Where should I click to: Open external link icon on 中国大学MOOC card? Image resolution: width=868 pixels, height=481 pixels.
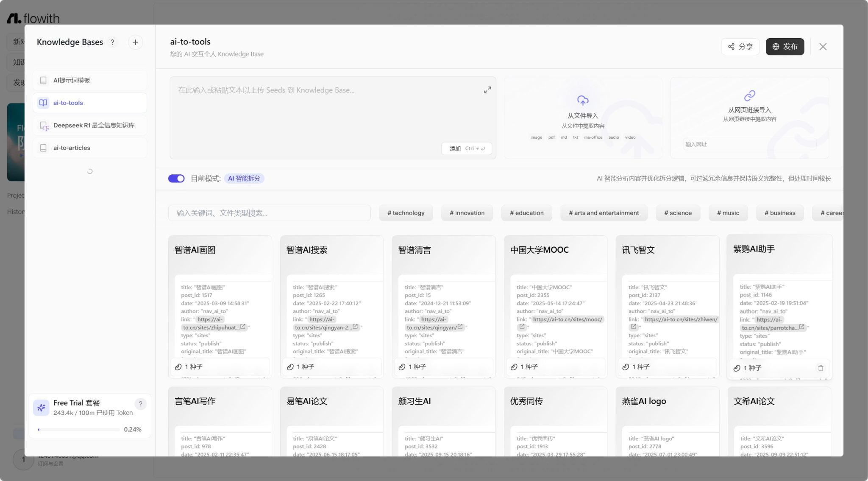tap(522, 327)
